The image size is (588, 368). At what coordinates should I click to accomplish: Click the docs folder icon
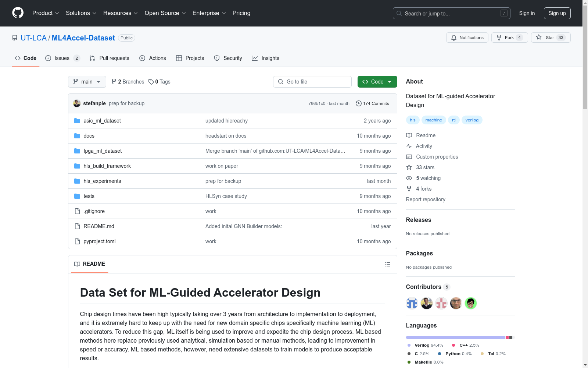coord(77,136)
